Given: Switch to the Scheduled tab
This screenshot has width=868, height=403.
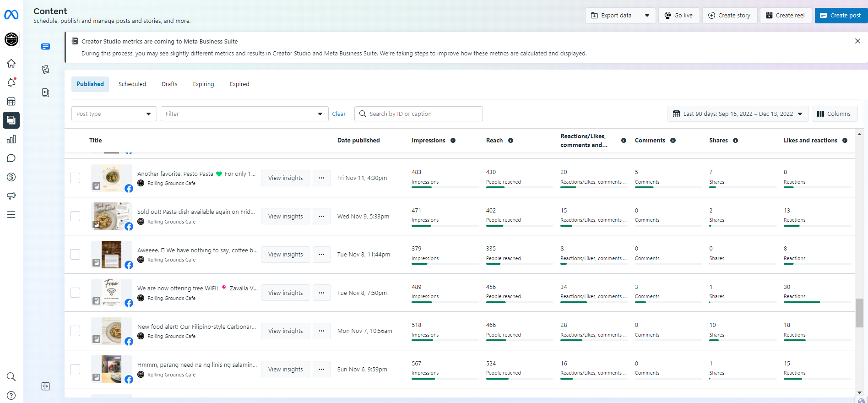Looking at the screenshot, I should coord(132,84).
